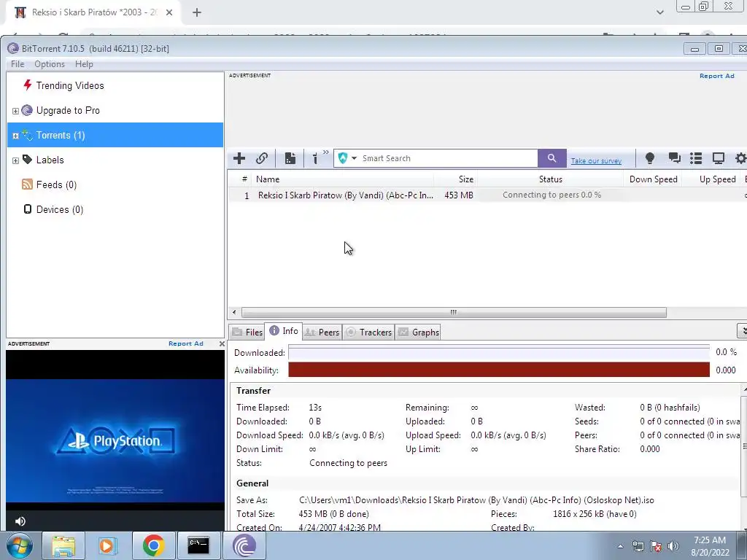Viewport: 747px width, 560px height.
Task: Click the lightbulb icon in toolbar
Action: (650, 158)
